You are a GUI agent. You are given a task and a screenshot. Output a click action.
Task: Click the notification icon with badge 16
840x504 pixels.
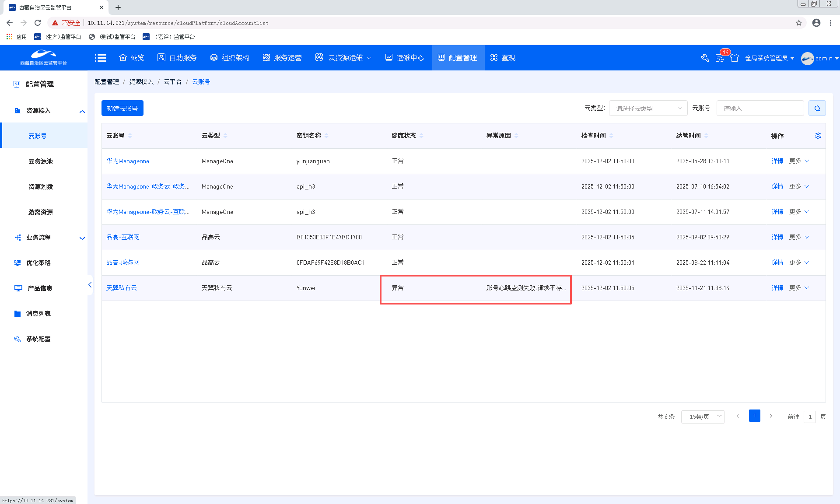coord(720,58)
